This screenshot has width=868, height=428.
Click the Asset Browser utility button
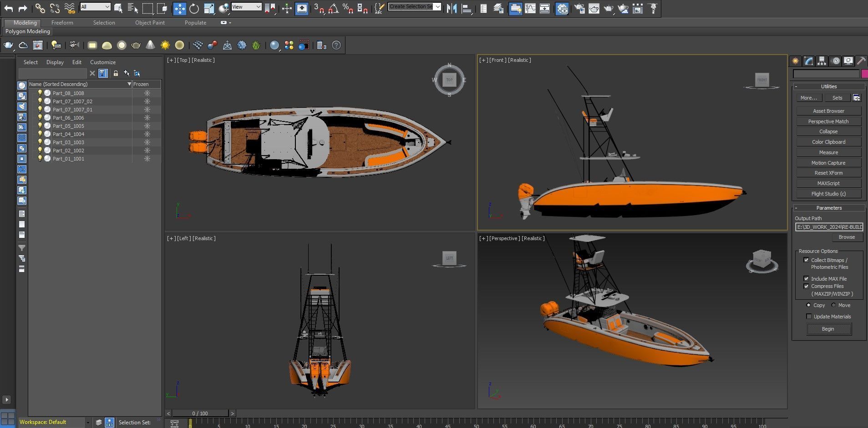click(828, 111)
